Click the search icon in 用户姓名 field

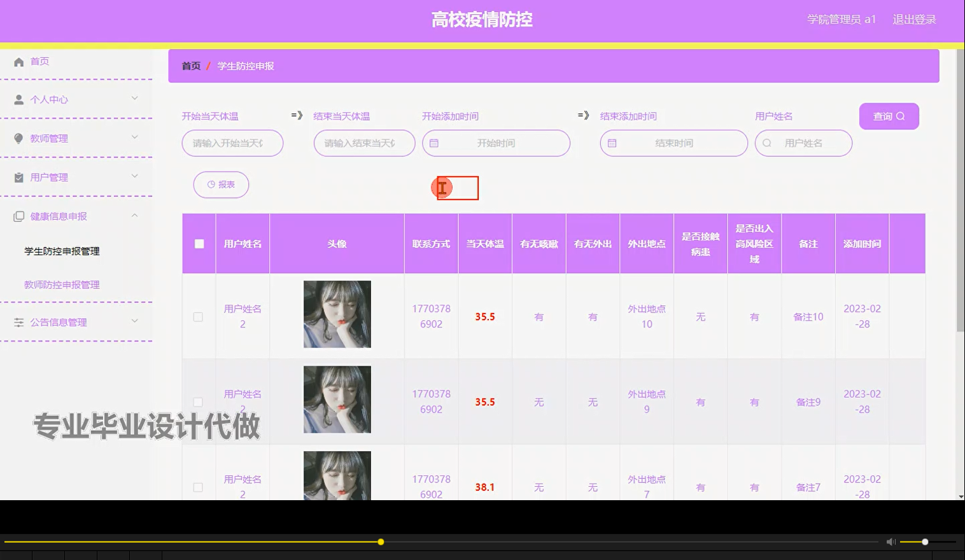(x=767, y=143)
